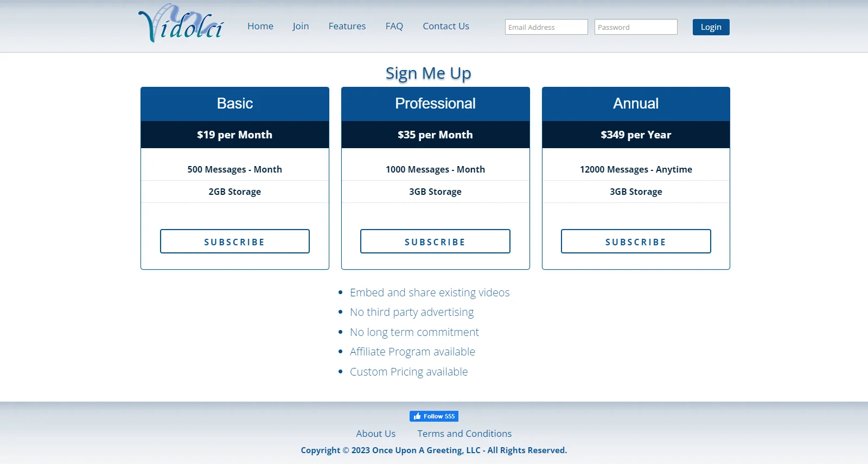Open the Home menu item
868x464 pixels.
coord(260,26)
